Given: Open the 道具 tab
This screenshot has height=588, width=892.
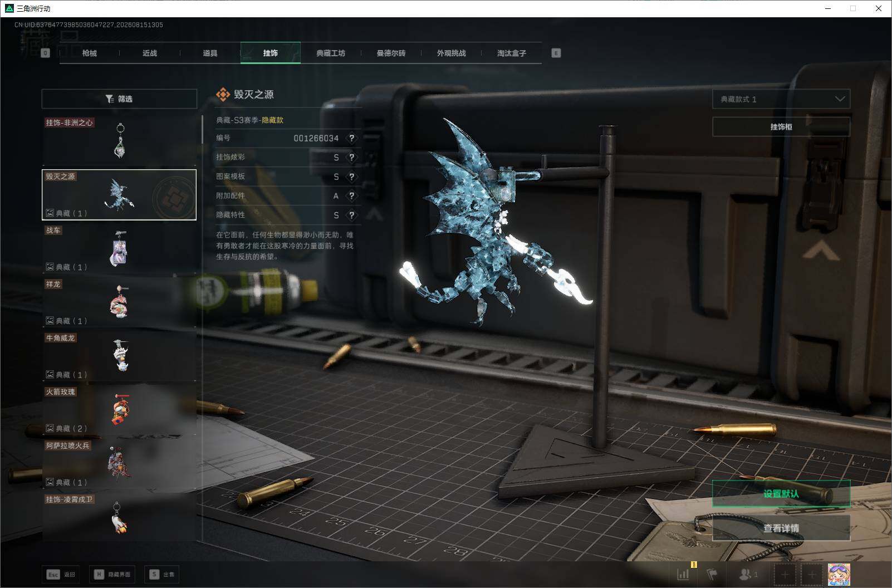Looking at the screenshot, I should (x=210, y=53).
